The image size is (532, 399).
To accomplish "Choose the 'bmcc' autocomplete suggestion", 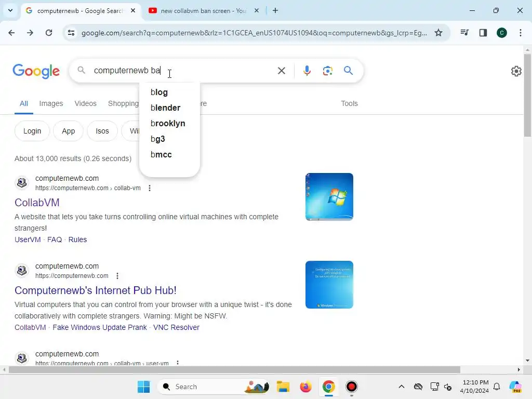I will (x=169, y=155).
